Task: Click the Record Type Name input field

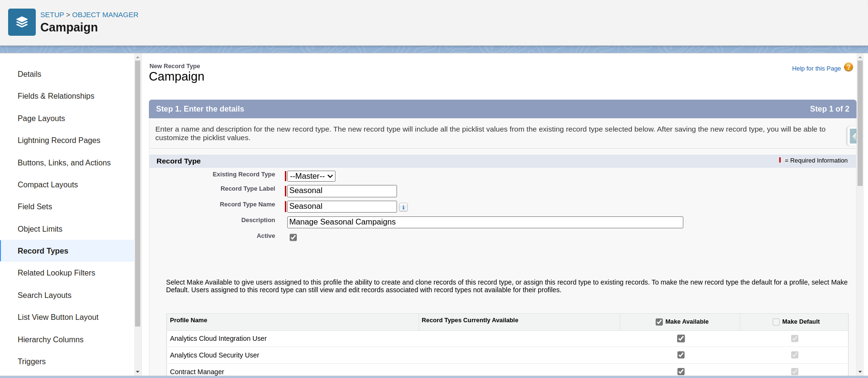Action: 342,207
